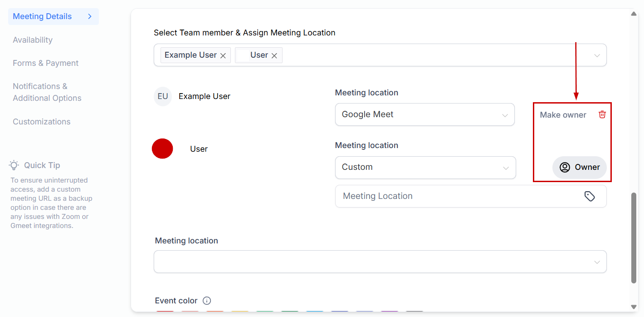The width and height of the screenshot is (644, 317).
Task: Open the Meeting Details section
Action: pyautogui.click(x=53, y=16)
